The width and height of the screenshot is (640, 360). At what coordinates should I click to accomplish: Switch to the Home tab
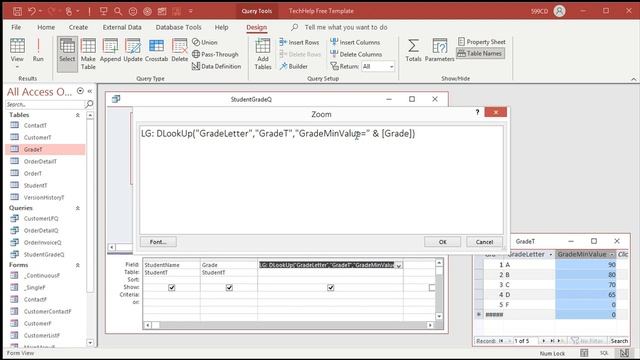tap(46, 27)
